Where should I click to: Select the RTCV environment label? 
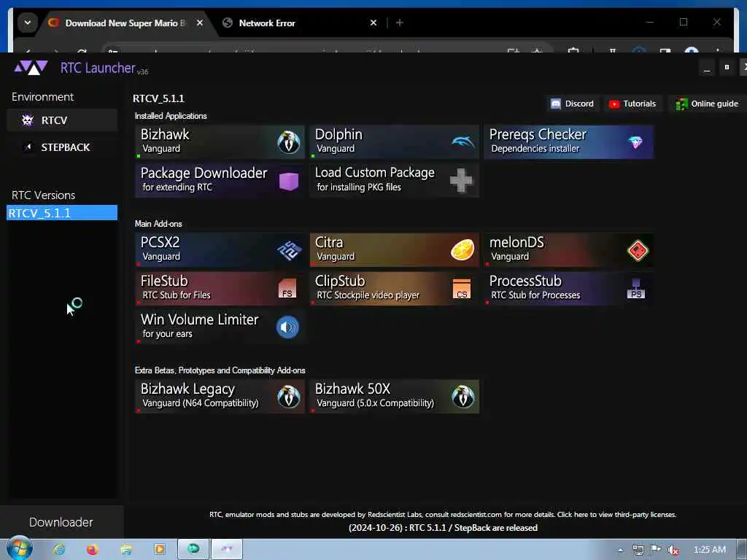54,120
